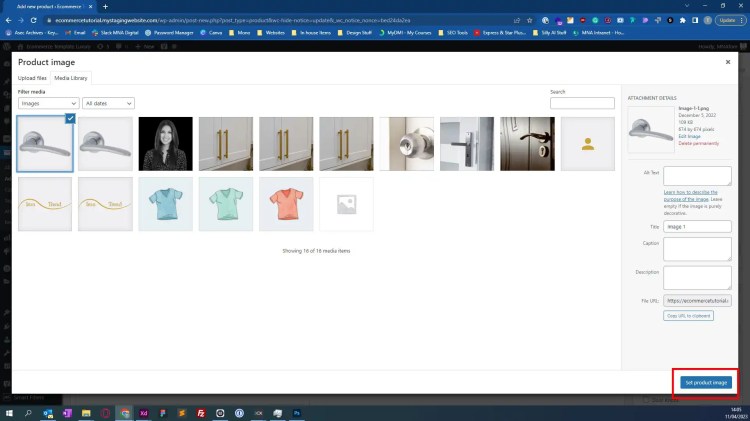Select the green t-shirt image
The width and height of the screenshot is (750, 421).
tap(226, 204)
